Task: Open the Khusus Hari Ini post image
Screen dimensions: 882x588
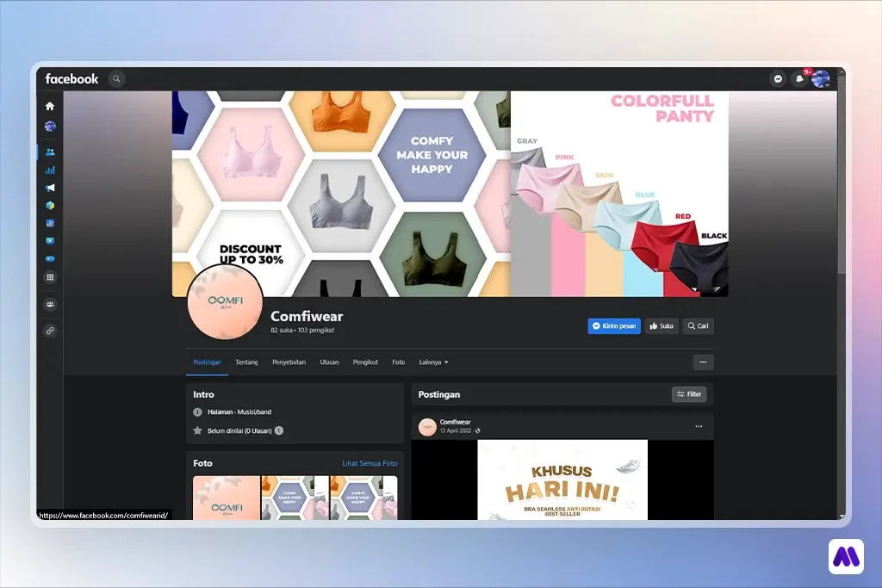Action: coord(562,480)
